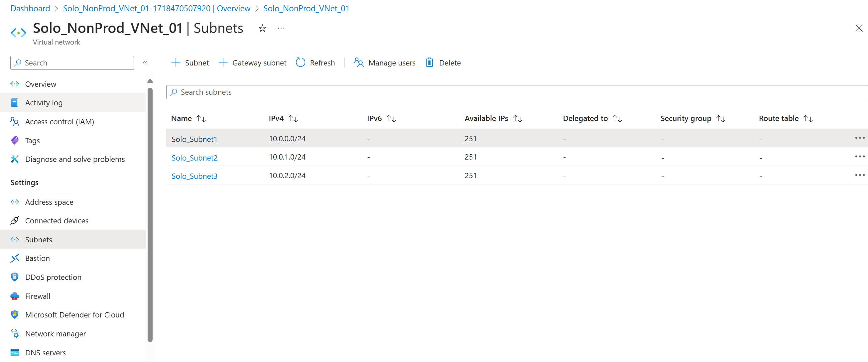Focus the left menu Search box
868x362 pixels.
[72, 63]
